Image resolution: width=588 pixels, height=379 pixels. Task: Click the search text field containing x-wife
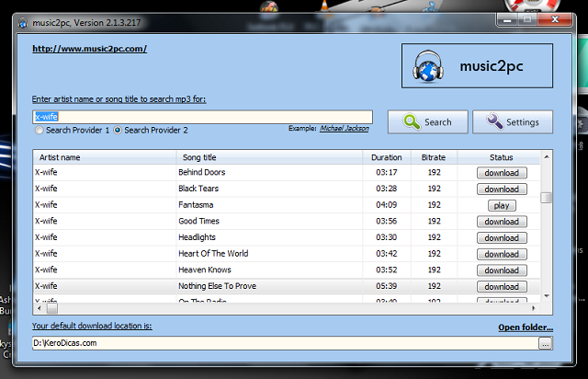pyautogui.click(x=202, y=117)
